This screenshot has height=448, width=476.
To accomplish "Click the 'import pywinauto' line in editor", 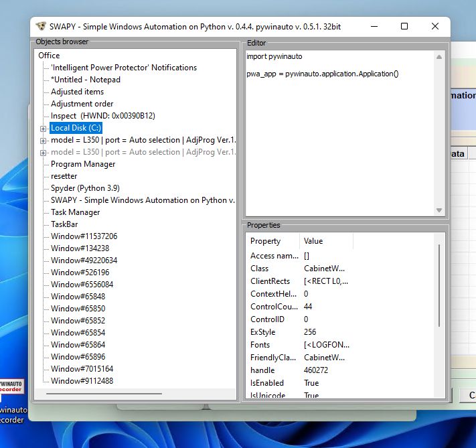I will pos(274,56).
